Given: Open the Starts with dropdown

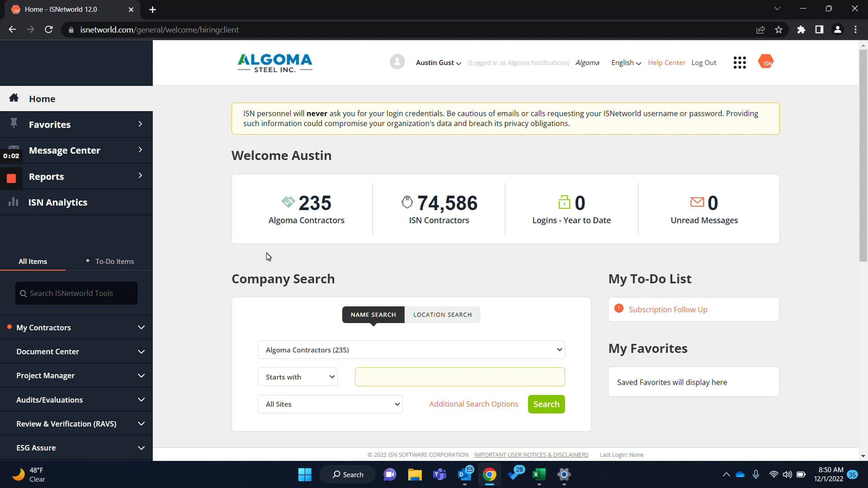Looking at the screenshot, I should [x=297, y=376].
